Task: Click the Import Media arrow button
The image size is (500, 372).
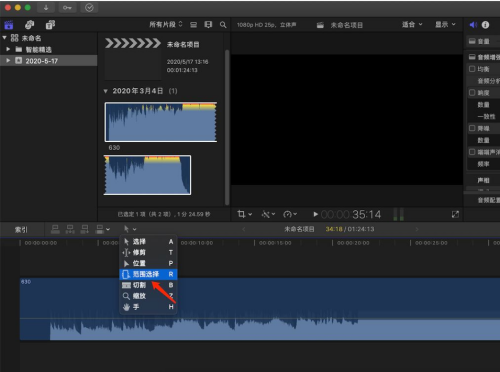Action: click(46, 8)
